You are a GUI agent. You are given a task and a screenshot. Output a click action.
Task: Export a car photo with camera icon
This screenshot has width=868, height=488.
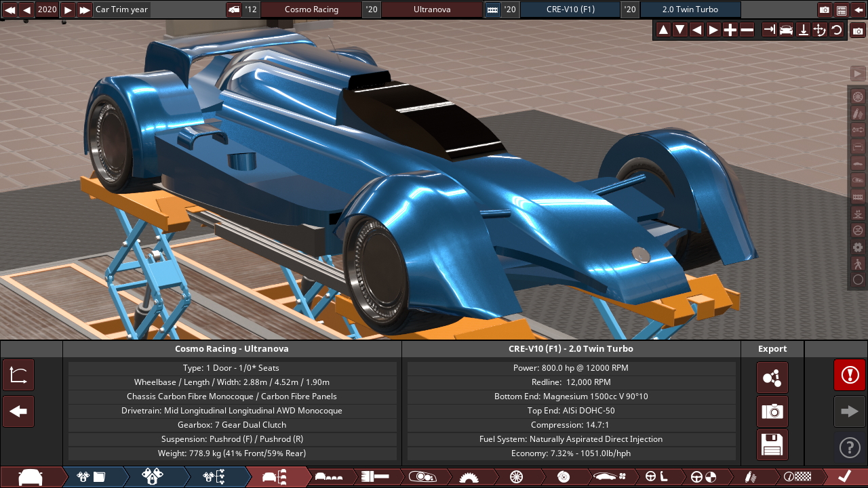click(772, 411)
